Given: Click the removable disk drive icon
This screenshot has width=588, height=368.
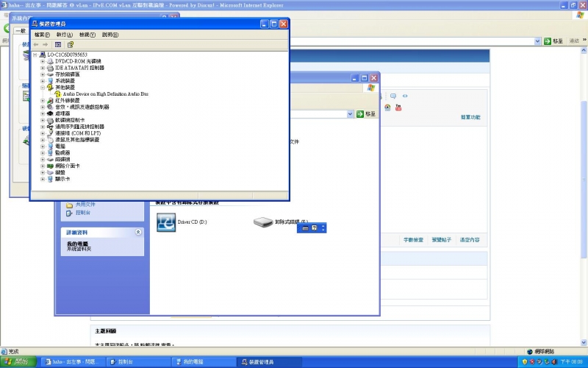Looking at the screenshot, I should [x=262, y=222].
